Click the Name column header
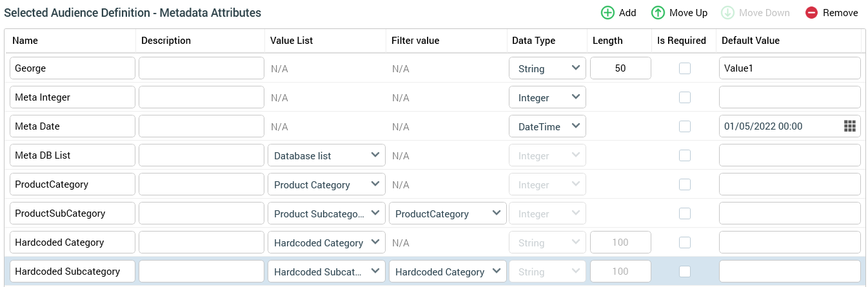 pyautogui.click(x=25, y=40)
